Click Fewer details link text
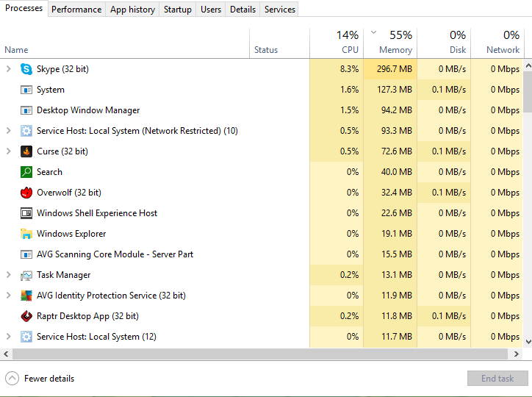The height and width of the screenshot is (397, 532). click(49, 379)
